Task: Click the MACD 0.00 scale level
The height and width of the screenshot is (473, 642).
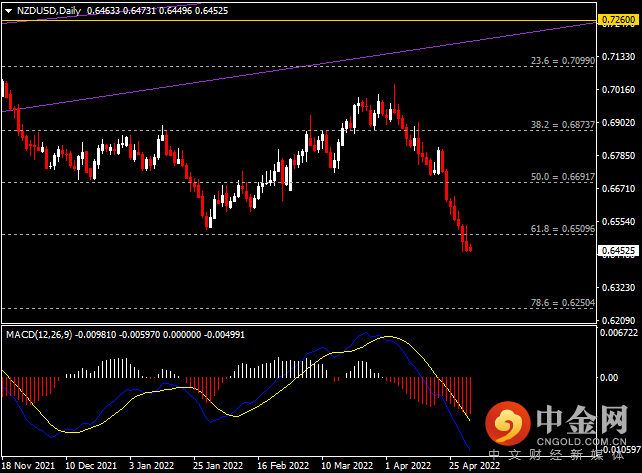Action: click(x=608, y=378)
